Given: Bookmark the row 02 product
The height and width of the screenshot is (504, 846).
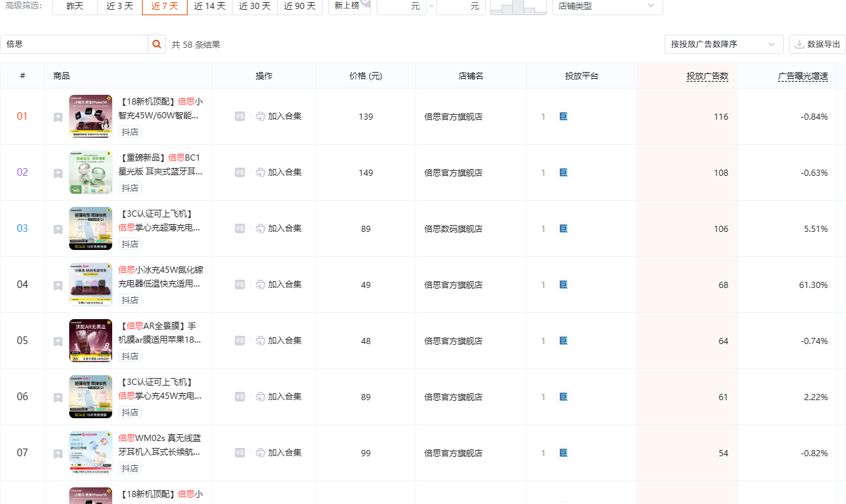Looking at the screenshot, I should (58, 173).
